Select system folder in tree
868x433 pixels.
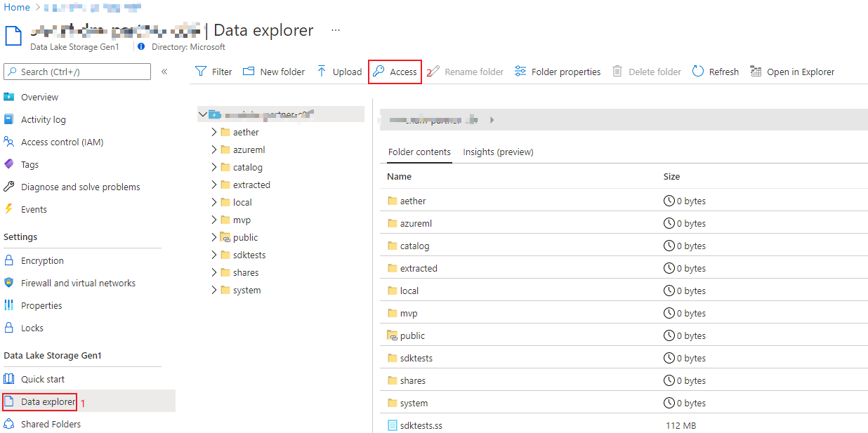(x=246, y=290)
